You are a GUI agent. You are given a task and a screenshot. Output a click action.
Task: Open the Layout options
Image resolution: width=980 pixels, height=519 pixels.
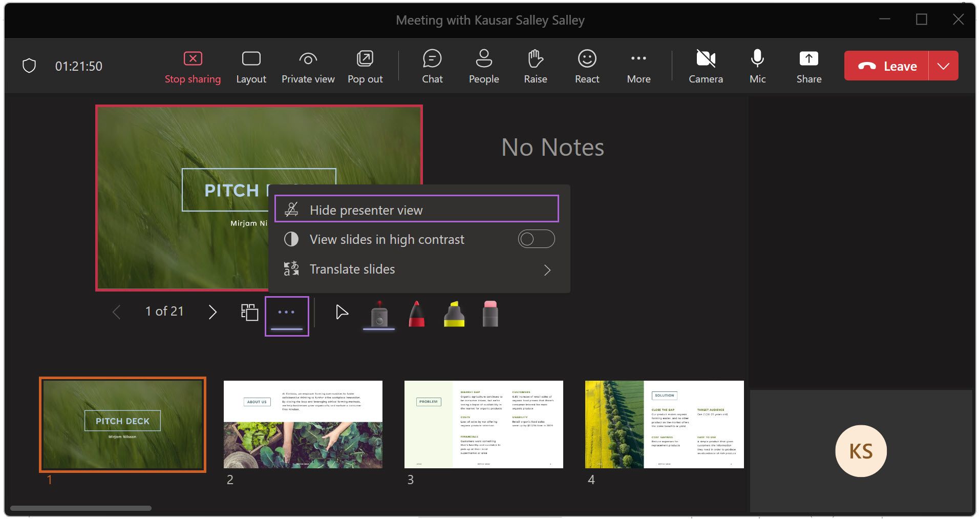point(251,66)
